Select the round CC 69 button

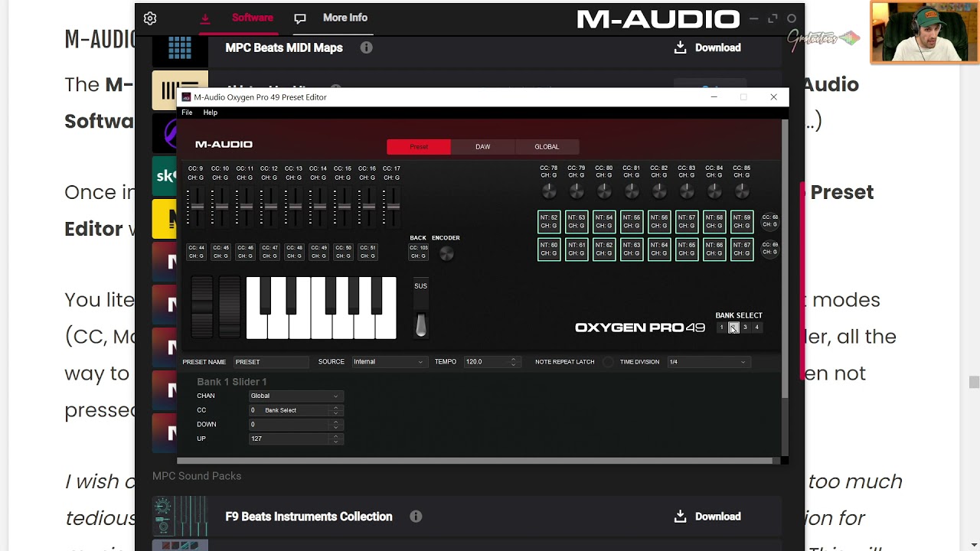769,249
